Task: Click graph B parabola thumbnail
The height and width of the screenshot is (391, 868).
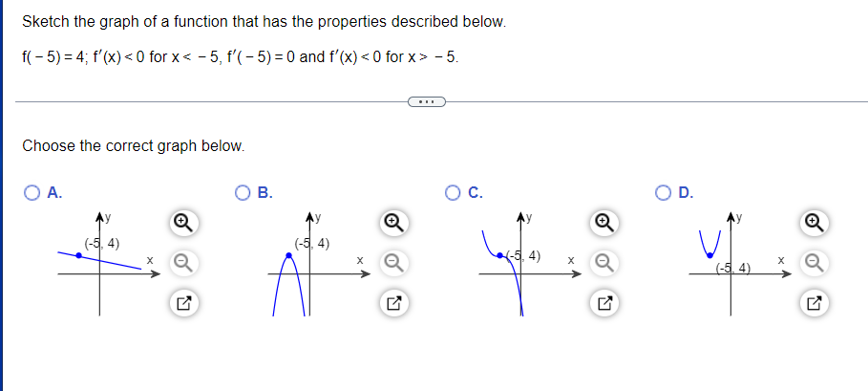Action: (x=319, y=264)
